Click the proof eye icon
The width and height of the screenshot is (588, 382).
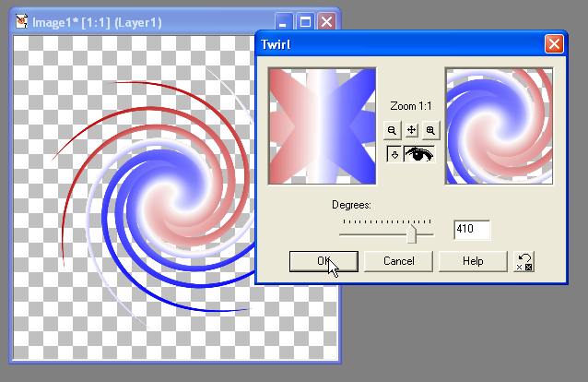click(419, 154)
